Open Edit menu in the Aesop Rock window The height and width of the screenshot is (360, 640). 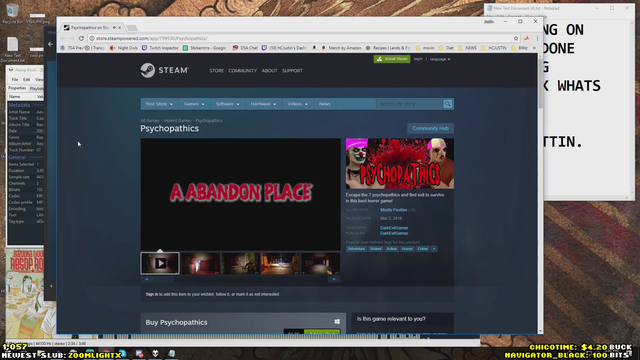pyautogui.click(x=27, y=80)
